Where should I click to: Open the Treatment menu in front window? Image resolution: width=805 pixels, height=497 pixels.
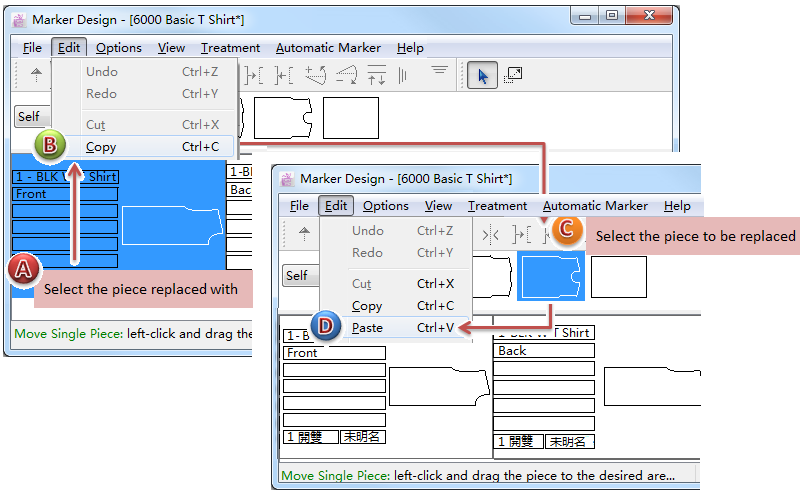(x=497, y=206)
